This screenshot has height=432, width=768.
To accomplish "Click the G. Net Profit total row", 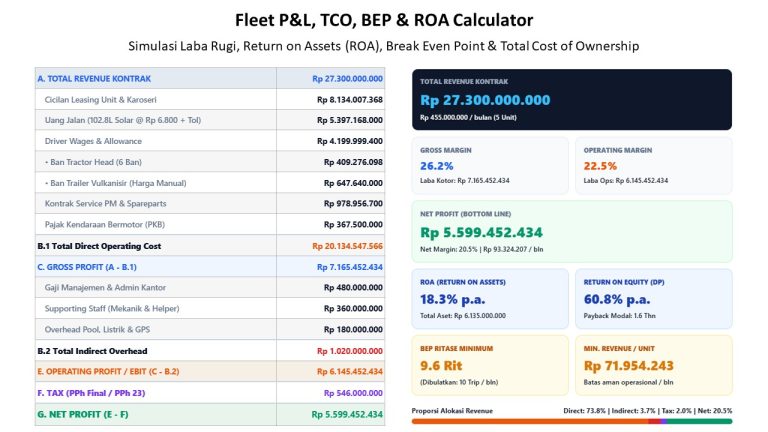I will pos(210,414).
